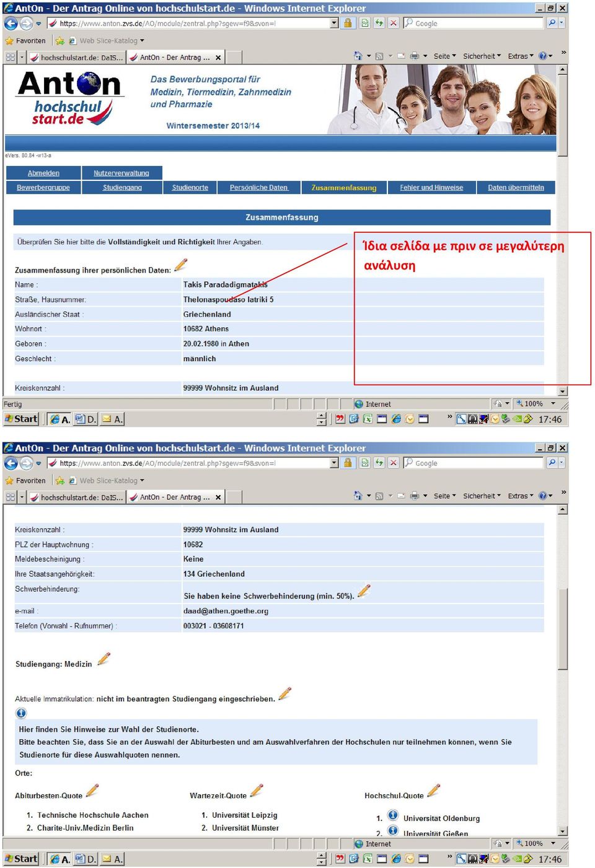Refresh the page in the upper browser window
The width and height of the screenshot is (595, 868).
click(x=379, y=23)
